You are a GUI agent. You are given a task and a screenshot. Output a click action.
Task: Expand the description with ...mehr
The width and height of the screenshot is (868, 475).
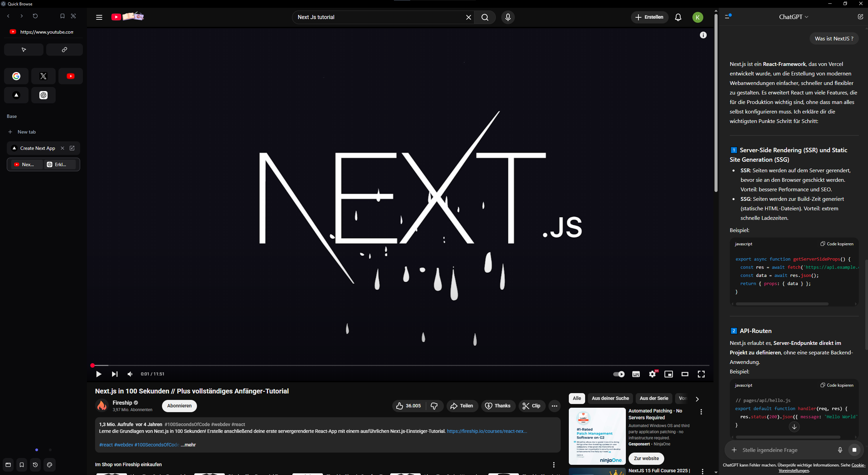(188, 445)
